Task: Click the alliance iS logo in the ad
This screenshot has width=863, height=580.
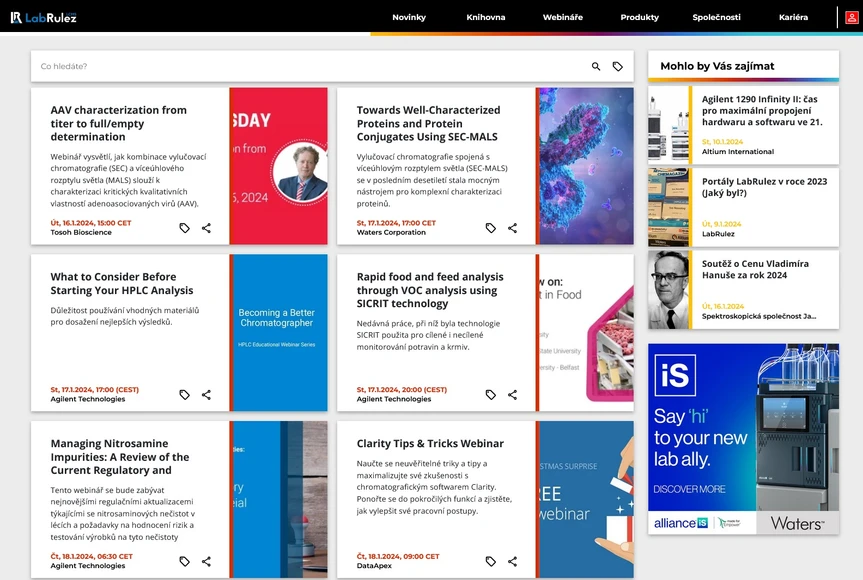Action: (x=681, y=523)
